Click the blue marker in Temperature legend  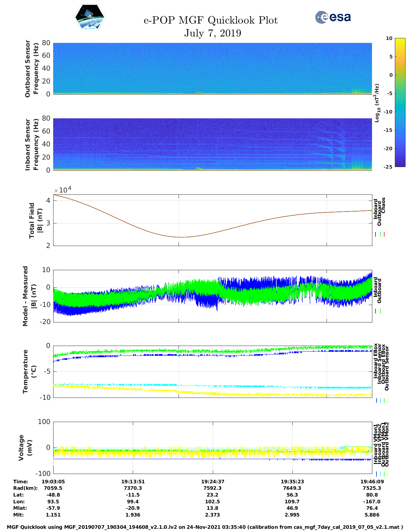click(377, 400)
